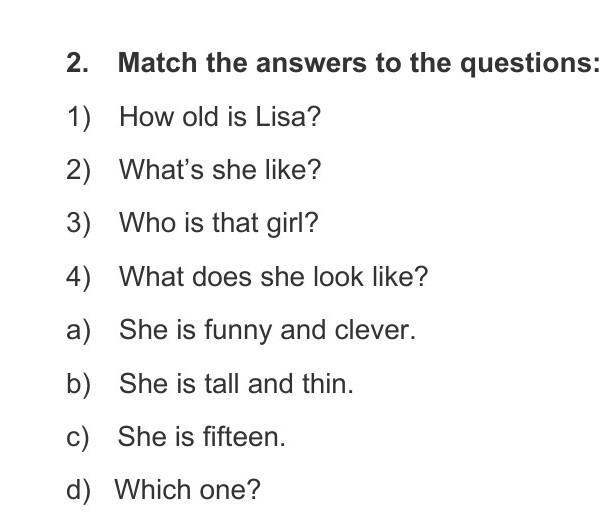Viewport: 610px width, 530px height.
Task: Click the question 'What does she look like?'
Action: pos(273,276)
